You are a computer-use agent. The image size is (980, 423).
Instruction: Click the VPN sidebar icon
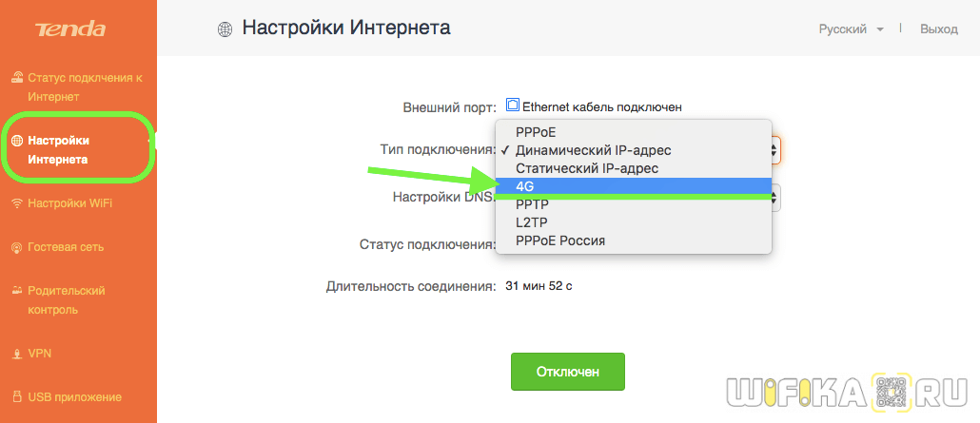click(16, 354)
